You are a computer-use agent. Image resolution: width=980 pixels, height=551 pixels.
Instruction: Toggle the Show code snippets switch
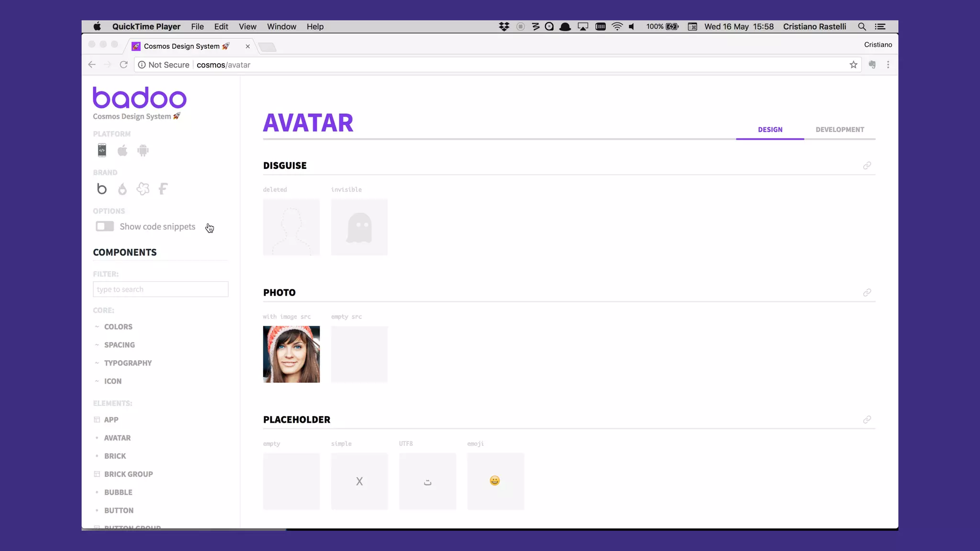pos(105,226)
